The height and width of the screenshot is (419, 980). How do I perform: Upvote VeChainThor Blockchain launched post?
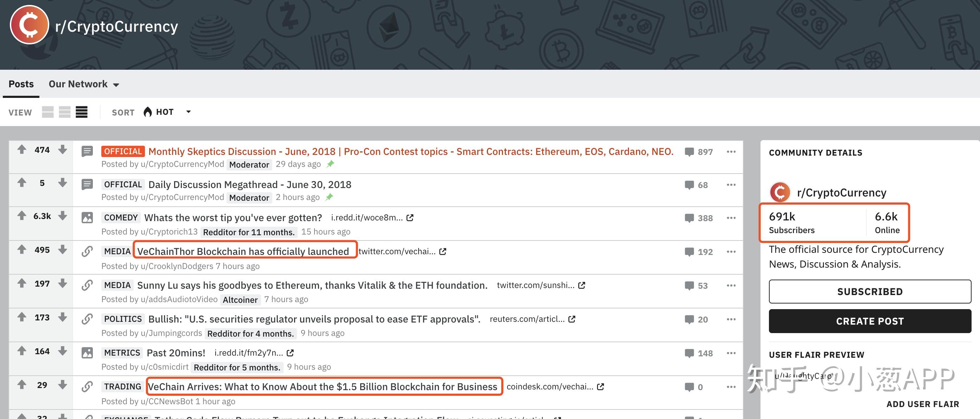(x=22, y=250)
